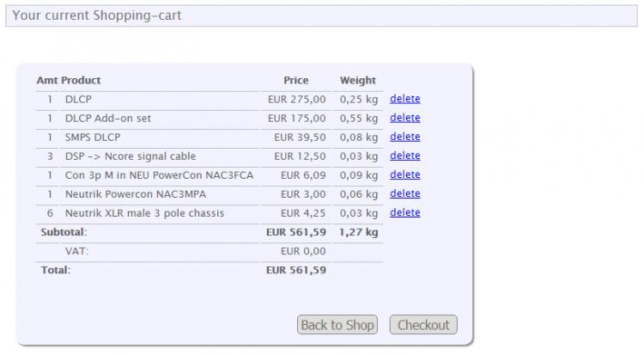644x355 pixels.
Task: Select the Your current Shopping-cart header
Action: [x=322, y=15]
